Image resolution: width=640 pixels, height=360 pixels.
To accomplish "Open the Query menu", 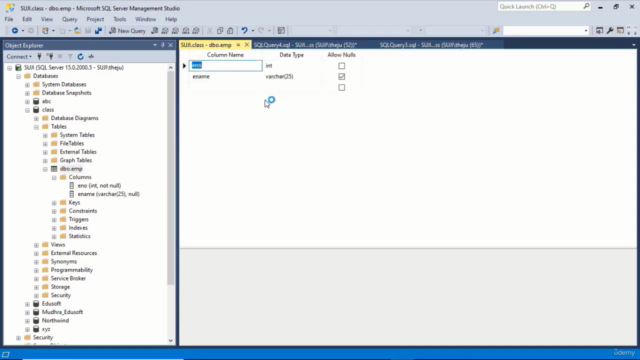I will (69, 19).
